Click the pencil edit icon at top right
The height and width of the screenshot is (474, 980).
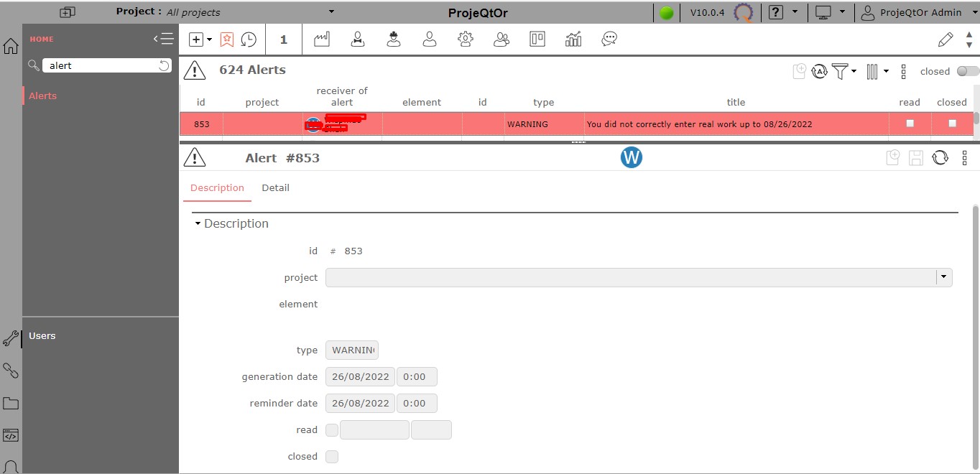point(946,39)
